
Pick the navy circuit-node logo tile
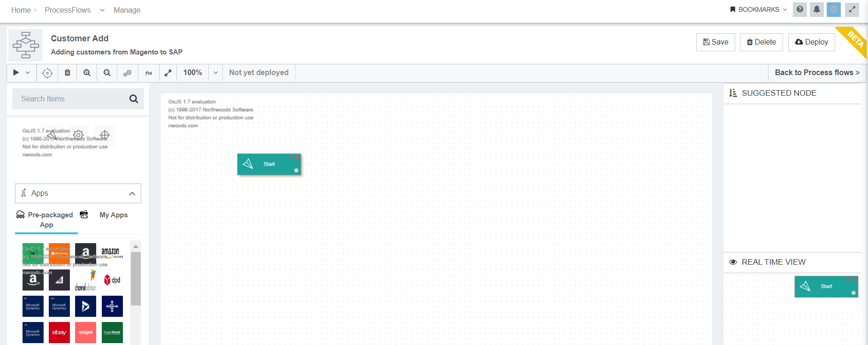coord(112,307)
